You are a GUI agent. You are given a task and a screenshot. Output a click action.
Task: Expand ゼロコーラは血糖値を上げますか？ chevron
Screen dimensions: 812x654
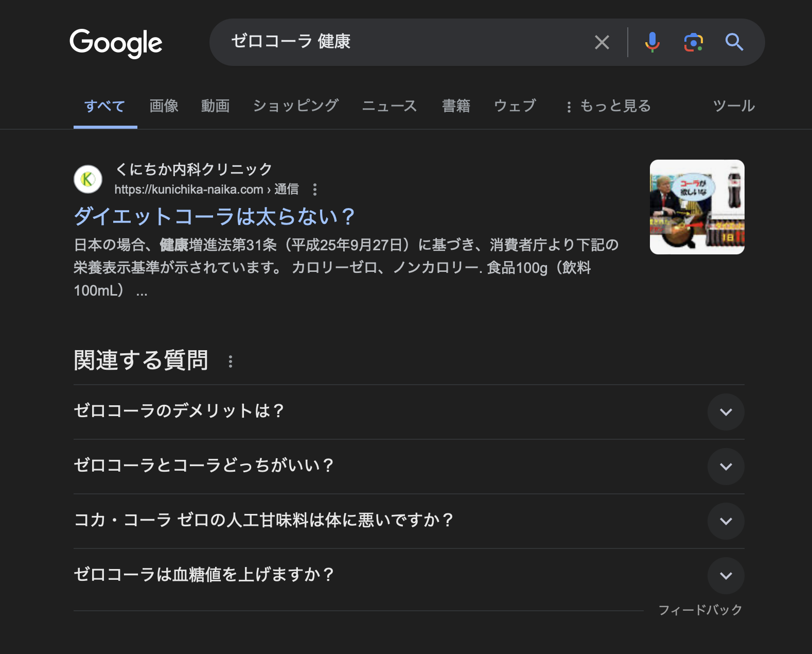point(726,576)
